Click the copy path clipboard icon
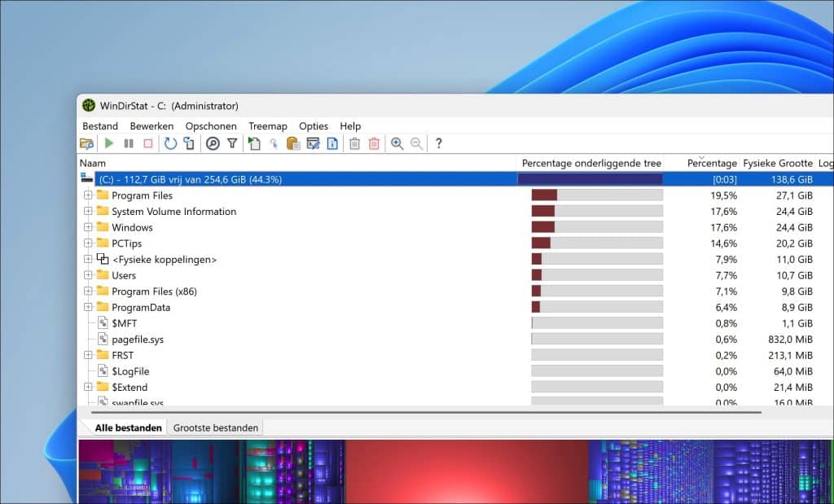This screenshot has height=504, width=834. [293, 143]
